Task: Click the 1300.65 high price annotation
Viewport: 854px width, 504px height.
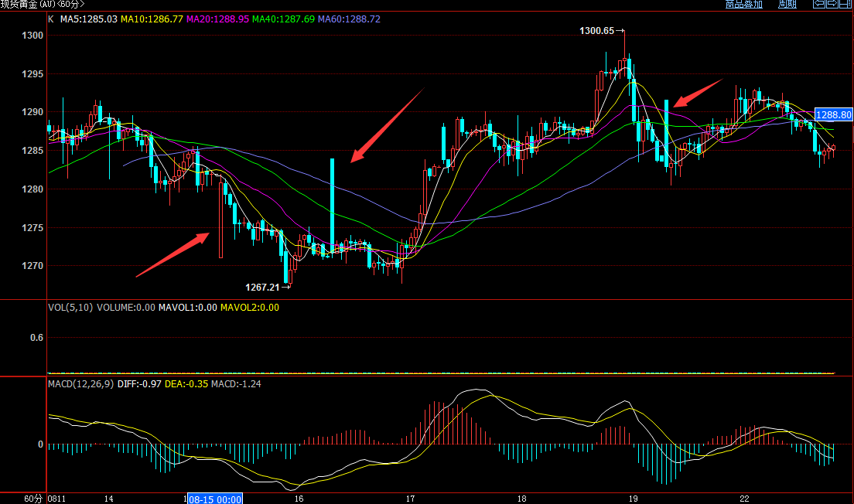Action: 596,31
